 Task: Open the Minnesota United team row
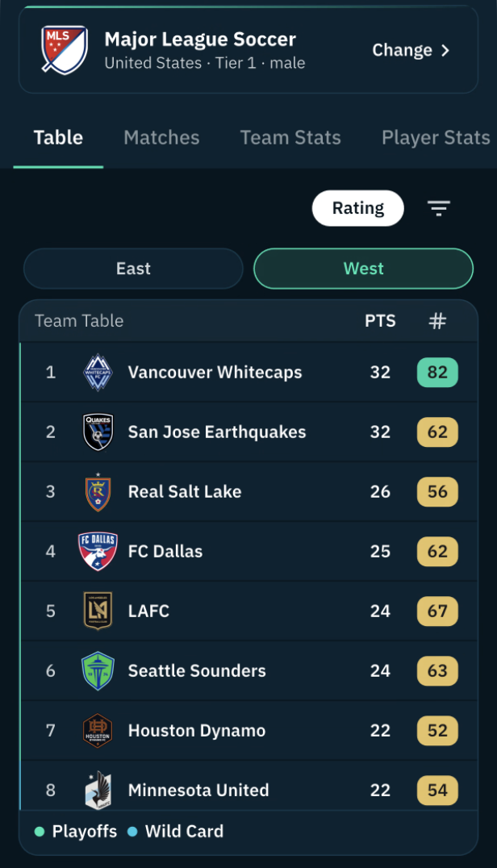(248, 786)
